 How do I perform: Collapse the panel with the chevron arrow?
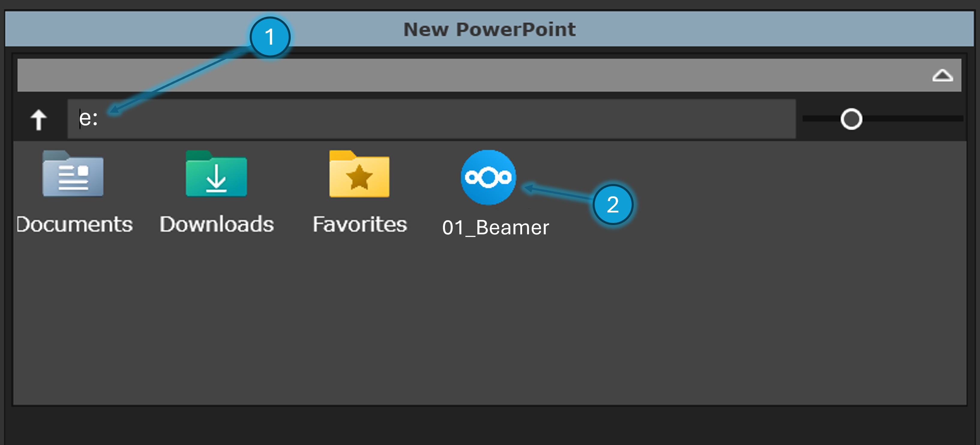[942, 75]
